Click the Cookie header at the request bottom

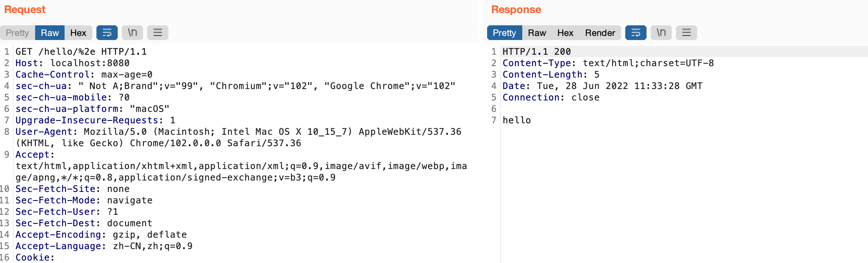[34, 258]
